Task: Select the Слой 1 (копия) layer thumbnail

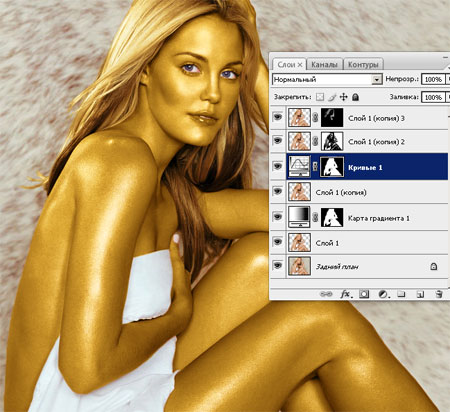Action: point(299,192)
